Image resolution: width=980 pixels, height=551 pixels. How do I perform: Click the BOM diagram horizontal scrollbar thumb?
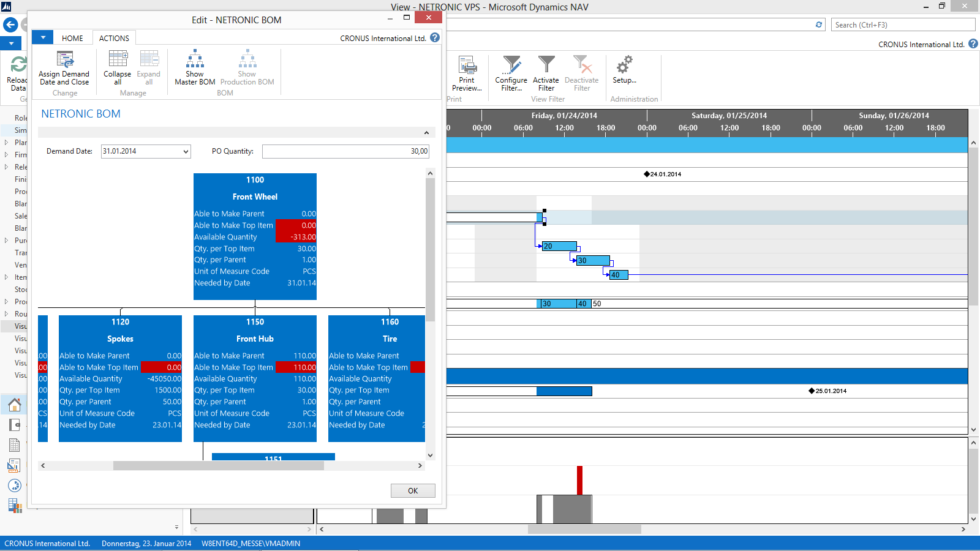(219, 466)
